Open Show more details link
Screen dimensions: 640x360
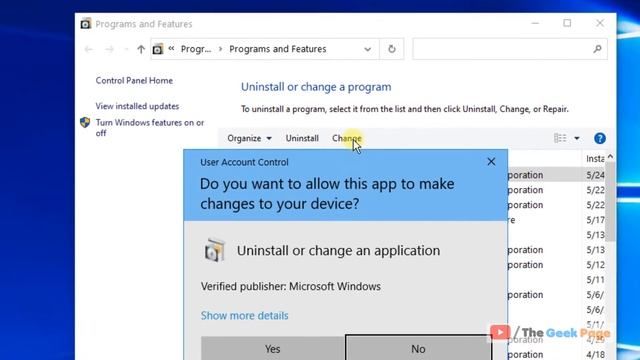pyautogui.click(x=244, y=316)
